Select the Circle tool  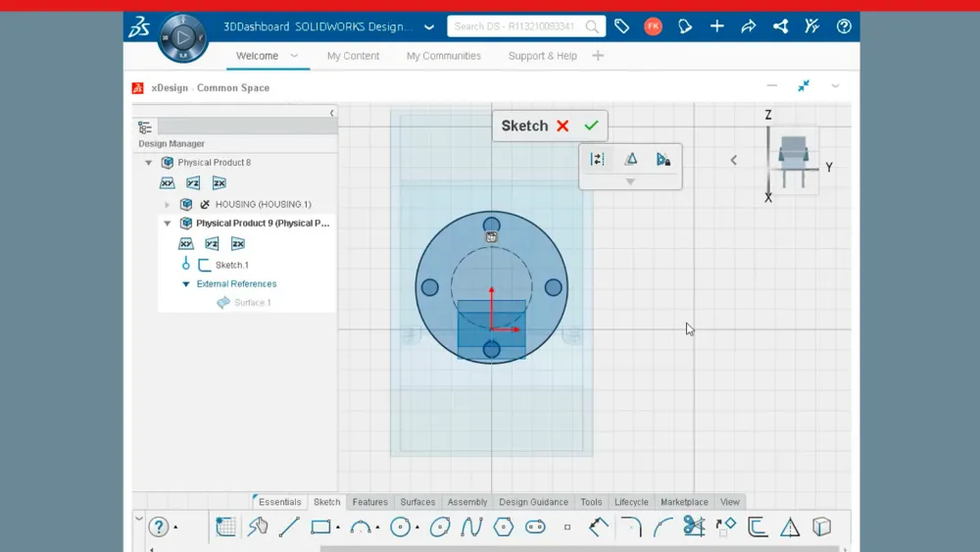[x=400, y=527]
